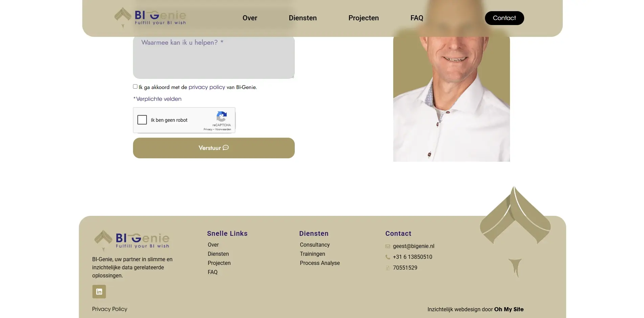Click the reCAPTCHA logo icon
The height and width of the screenshot is (318, 644).
tap(222, 117)
